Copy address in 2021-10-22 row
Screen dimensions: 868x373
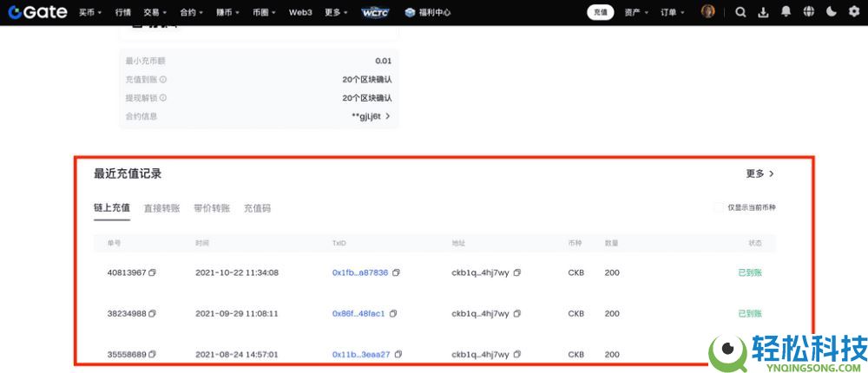tap(517, 272)
